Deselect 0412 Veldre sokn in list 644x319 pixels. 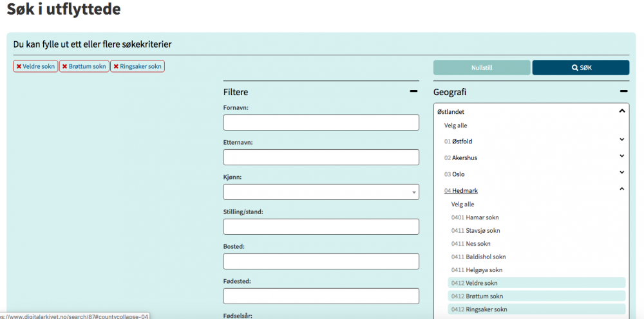point(536,283)
